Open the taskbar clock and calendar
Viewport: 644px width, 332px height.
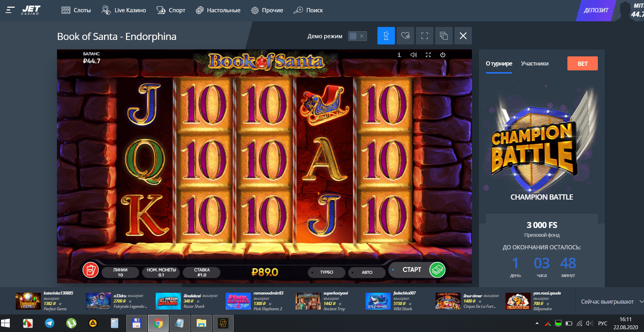pyautogui.click(x=625, y=323)
